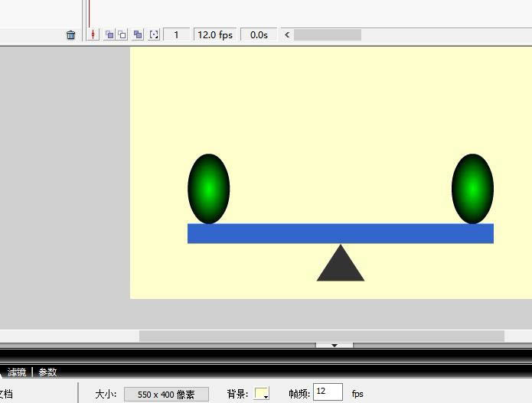Toggle the onion skin button

click(109, 35)
